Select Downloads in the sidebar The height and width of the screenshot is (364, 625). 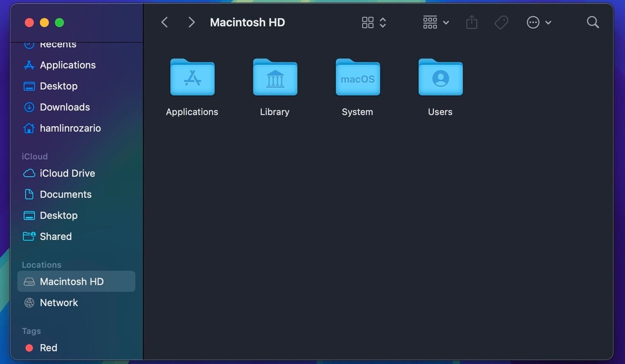(x=76, y=107)
